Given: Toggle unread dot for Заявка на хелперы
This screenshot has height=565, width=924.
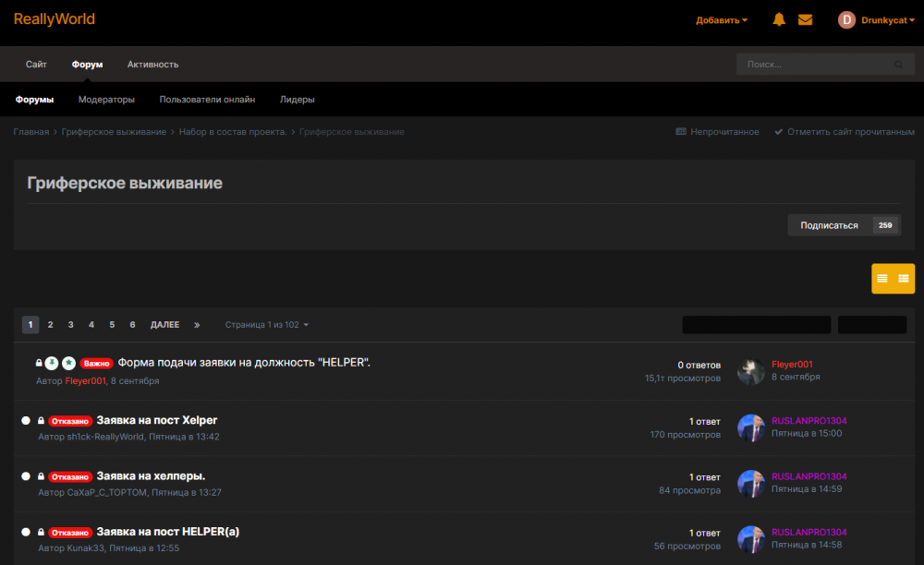Looking at the screenshot, I should coord(26,476).
